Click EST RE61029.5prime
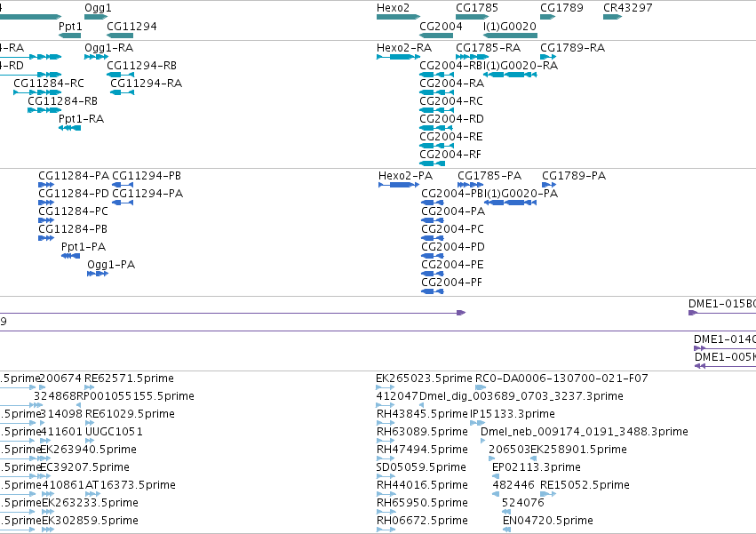The height and width of the screenshot is (534, 756). point(90,423)
